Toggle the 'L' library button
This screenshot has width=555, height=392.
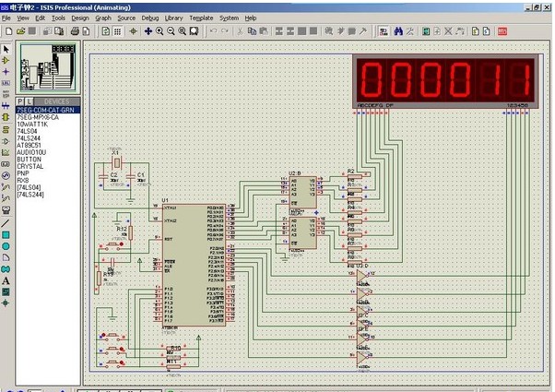[x=30, y=101]
